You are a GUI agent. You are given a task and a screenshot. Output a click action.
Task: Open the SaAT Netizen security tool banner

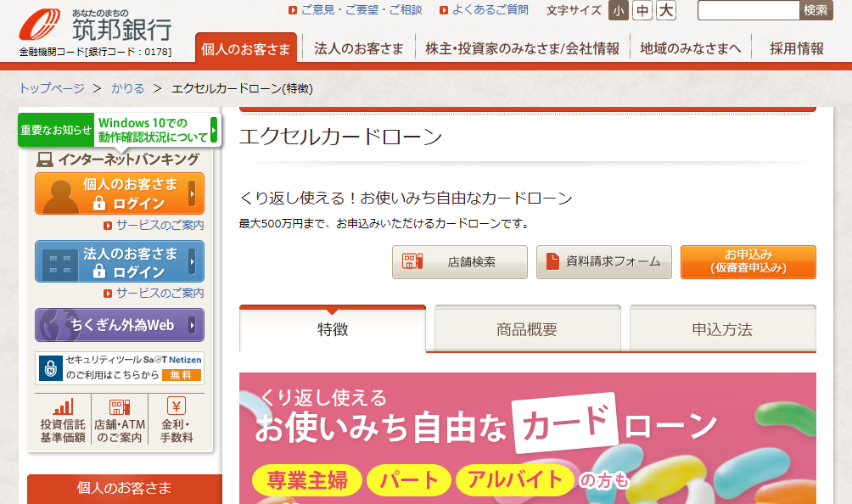point(120,367)
